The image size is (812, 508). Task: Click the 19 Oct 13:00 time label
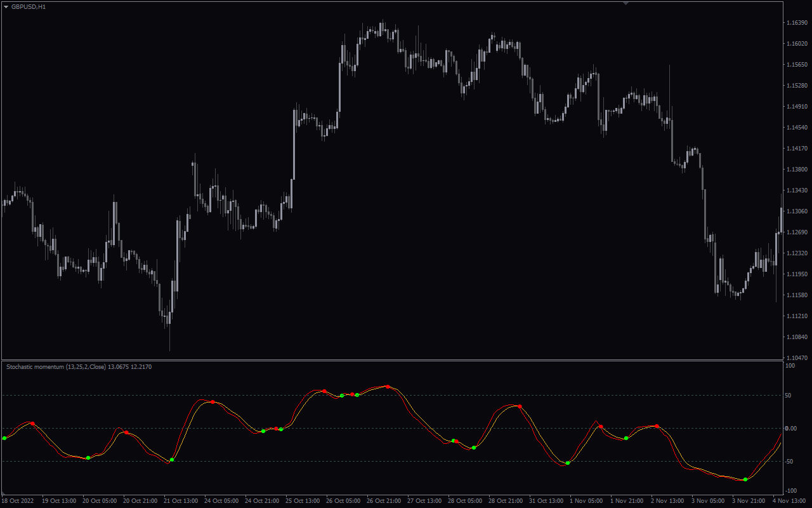click(x=58, y=501)
